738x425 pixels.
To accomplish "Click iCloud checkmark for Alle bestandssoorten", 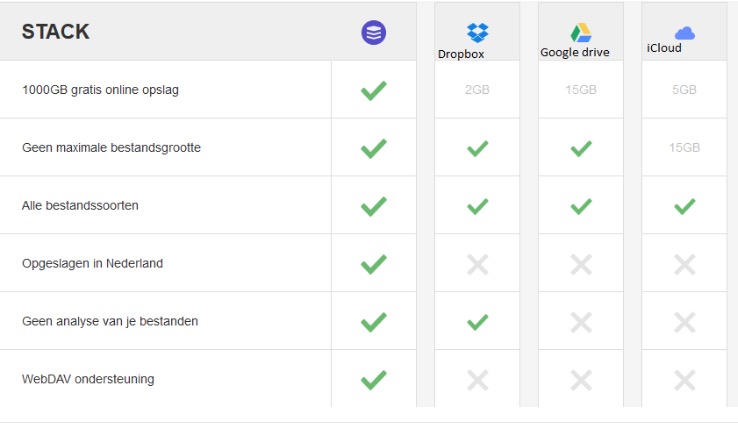I will tap(684, 206).
